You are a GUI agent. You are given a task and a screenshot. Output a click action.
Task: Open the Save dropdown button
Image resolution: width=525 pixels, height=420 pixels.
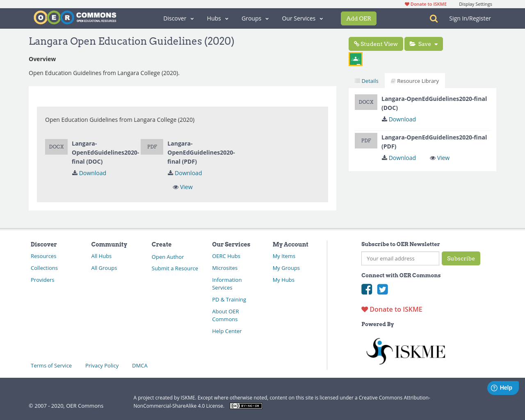[424, 44]
